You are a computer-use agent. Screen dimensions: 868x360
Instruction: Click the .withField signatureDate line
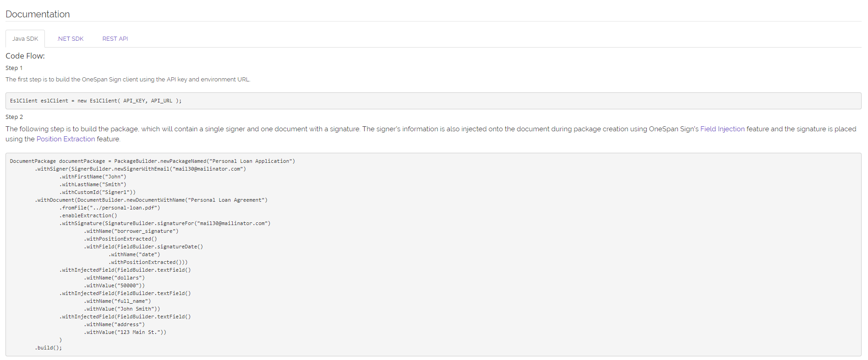[143, 247]
